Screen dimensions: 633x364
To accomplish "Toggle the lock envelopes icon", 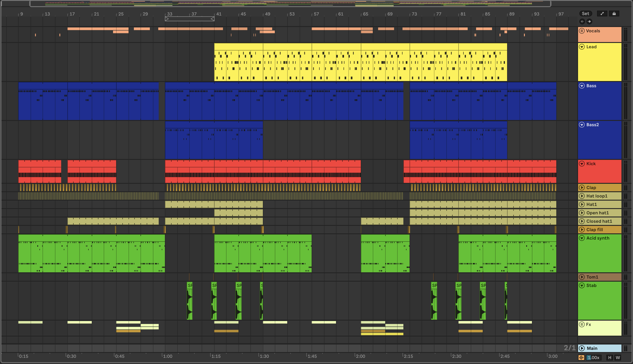I will point(614,14).
